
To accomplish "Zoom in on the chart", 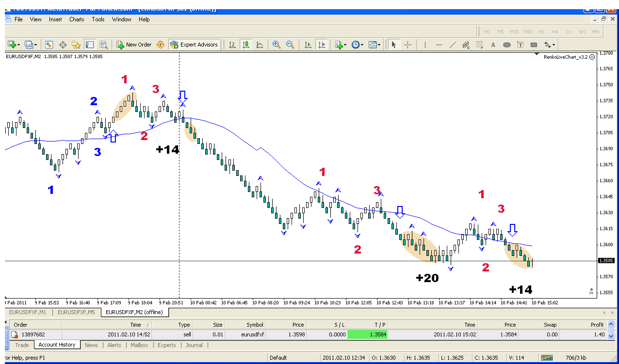I will pyautogui.click(x=277, y=45).
